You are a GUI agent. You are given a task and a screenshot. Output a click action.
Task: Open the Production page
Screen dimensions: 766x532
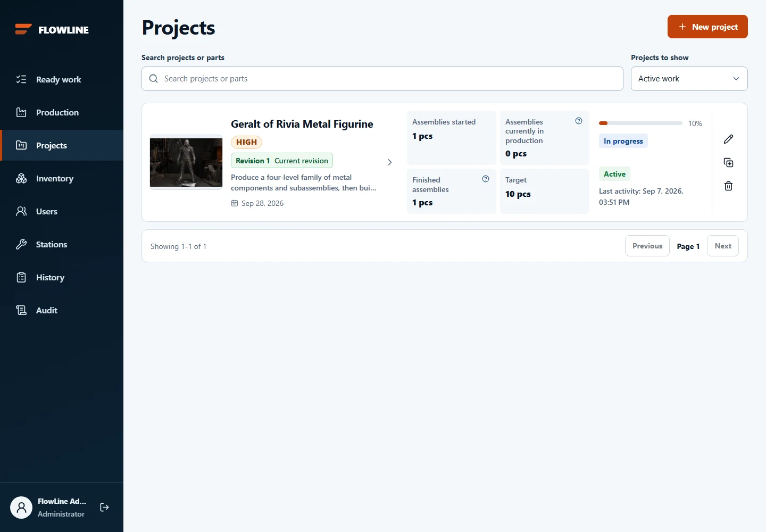62,112
